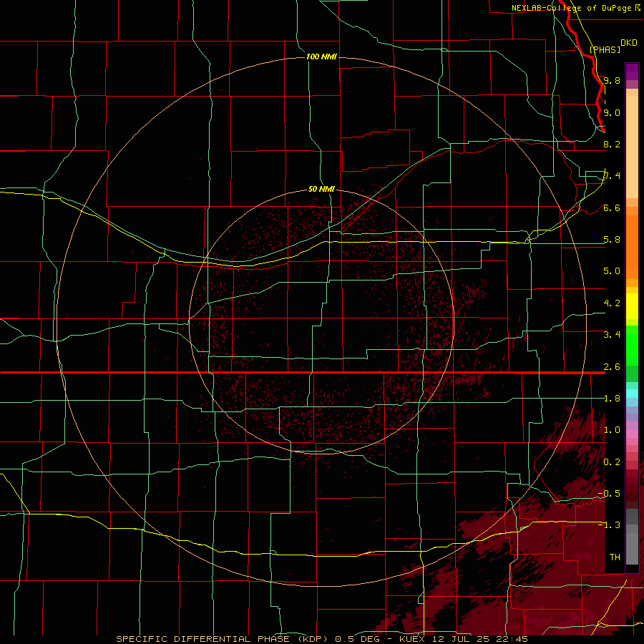Screen dimensions: 644x644
Task: Select the 0.2 value on color scale
Action: click(612, 462)
